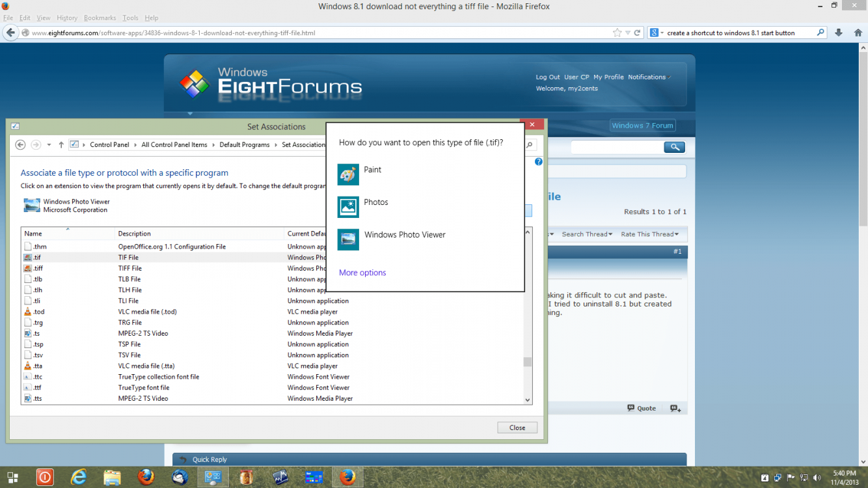This screenshot has height=488, width=868.
Task: Open recent locations dropdown in Control Panel
Action: click(49, 145)
